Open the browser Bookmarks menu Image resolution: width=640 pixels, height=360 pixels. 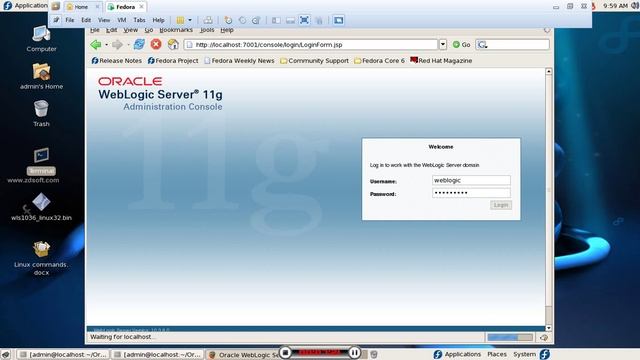click(176, 30)
